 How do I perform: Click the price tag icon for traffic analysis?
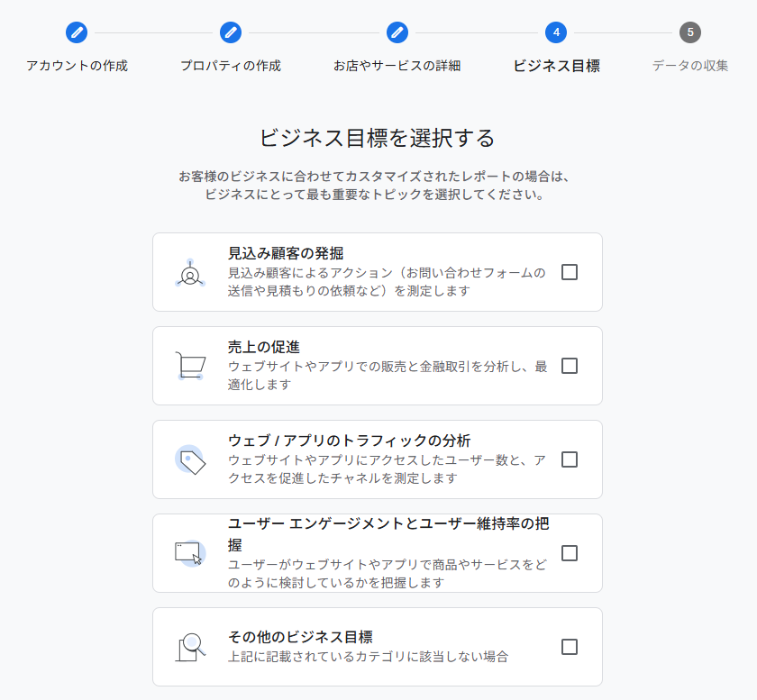point(190,459)
